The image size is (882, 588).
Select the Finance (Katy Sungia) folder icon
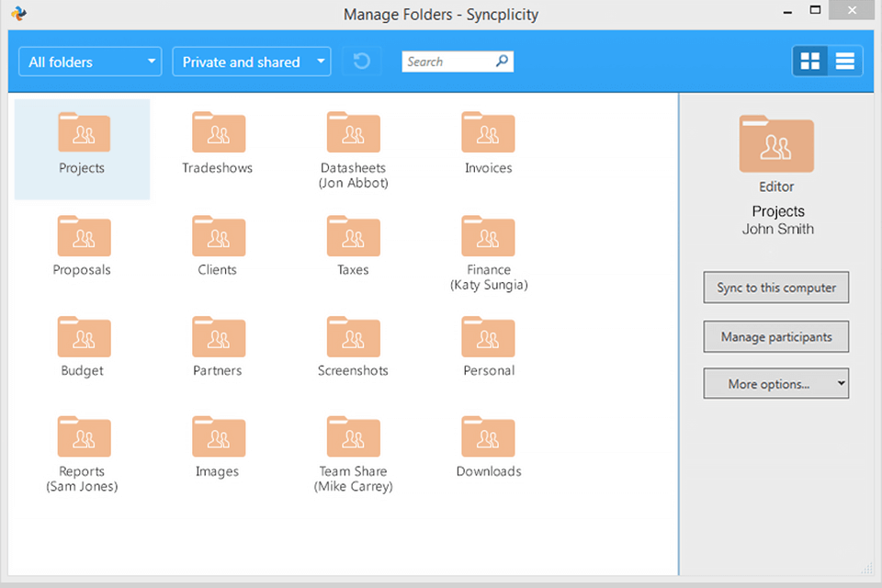(x=488, y=236)
